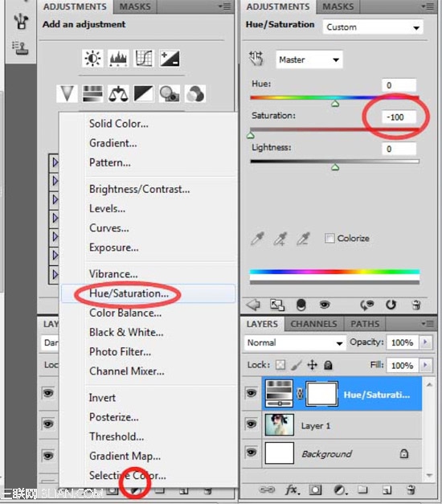Image resolution: width=442 pixels, height=504 pixels.
Task: Click the Exposure adjustment icon
Action: [x=170, y=58]
